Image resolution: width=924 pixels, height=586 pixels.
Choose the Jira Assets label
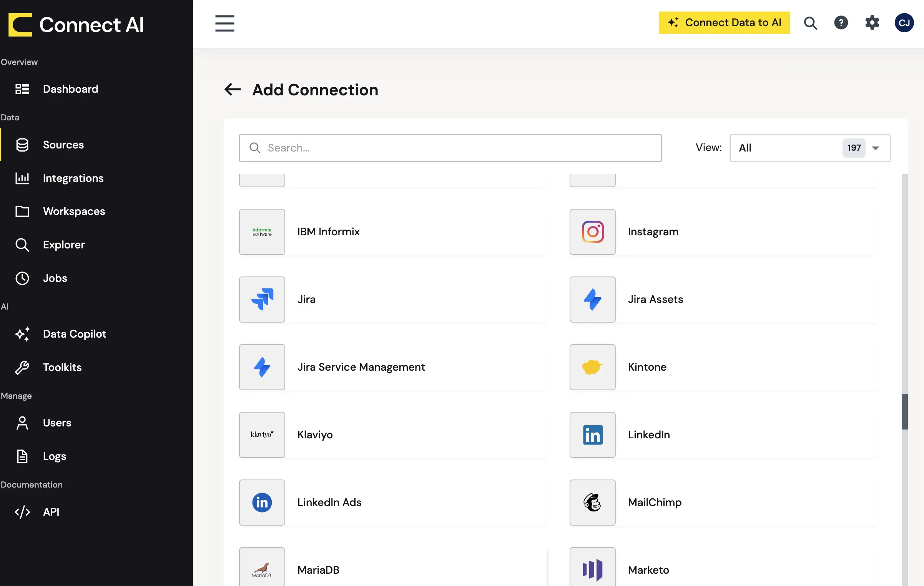(655, 300)
